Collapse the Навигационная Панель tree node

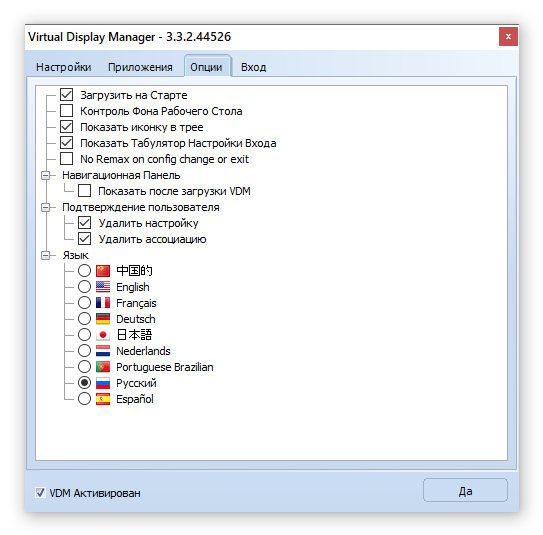46,175
